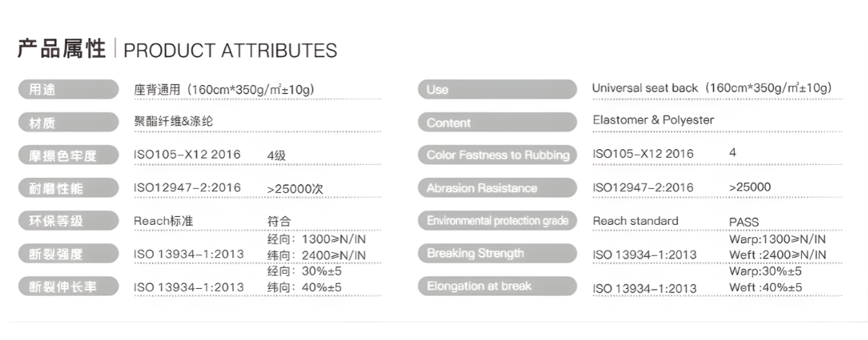Click the 环保等级 label pill
The height and width of the screenshot is (340, 868).
click(68, 221)
